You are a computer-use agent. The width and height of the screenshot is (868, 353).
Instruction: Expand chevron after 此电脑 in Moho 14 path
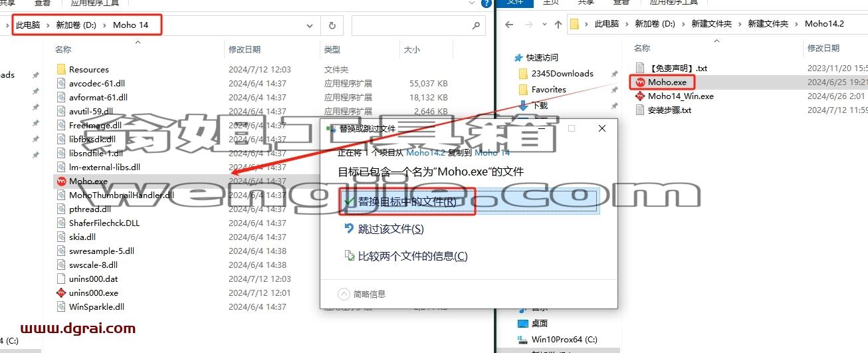click(48, 25)
